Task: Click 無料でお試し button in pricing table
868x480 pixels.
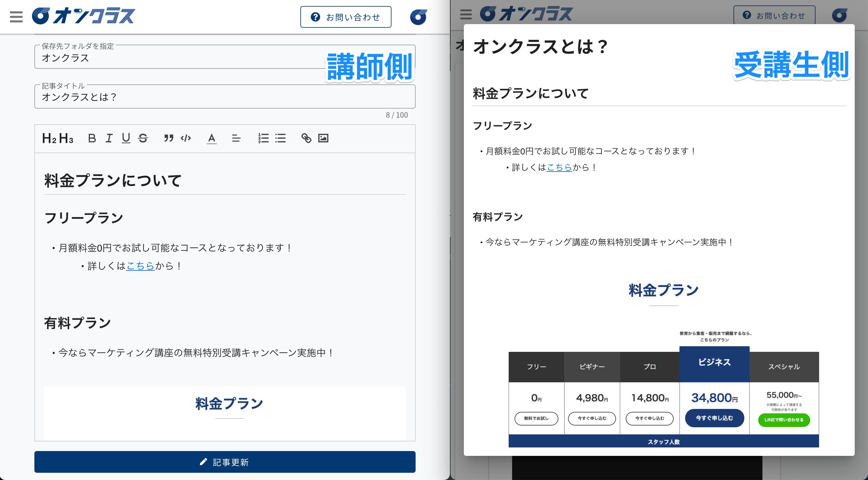Action: [x=536, y=418]
